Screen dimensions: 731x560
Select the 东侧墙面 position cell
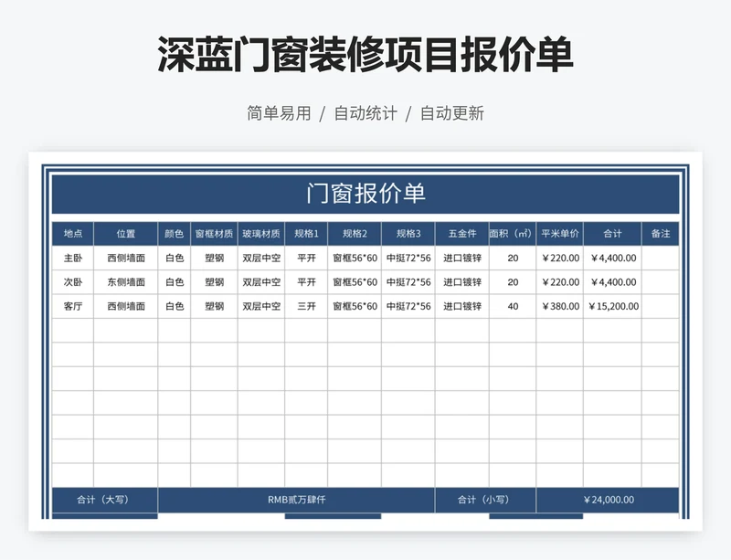pos(126,282)
